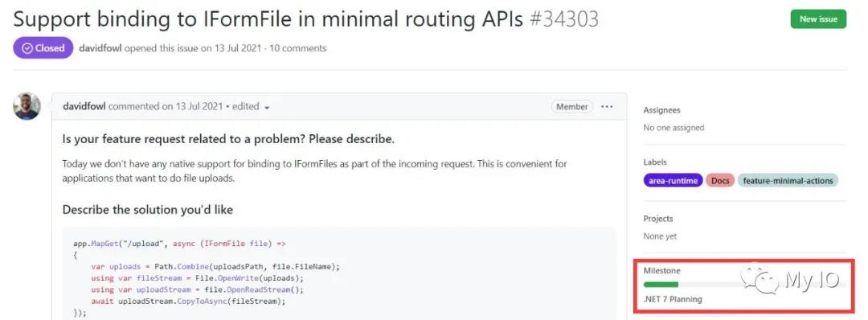Open davidfowl author link in comment header
Image resolution: width=868 pixels, height=320 pixels.
[84, 107]
